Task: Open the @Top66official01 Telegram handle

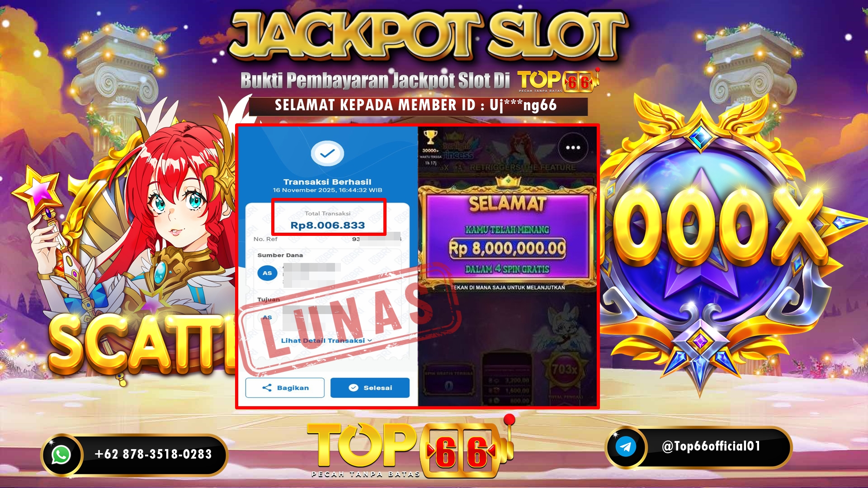Action: tap(711, 446)
